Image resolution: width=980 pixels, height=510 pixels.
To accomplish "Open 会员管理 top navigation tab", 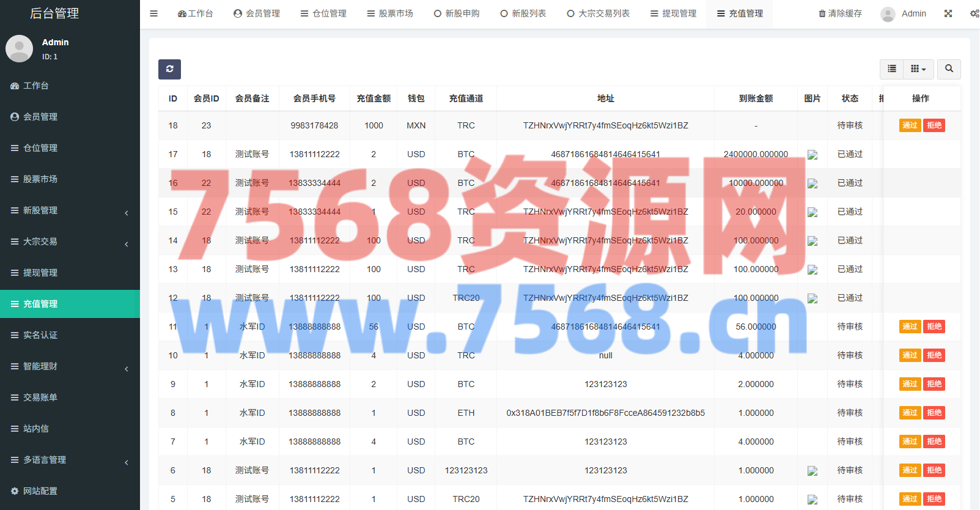I will [x=257, y=13].
